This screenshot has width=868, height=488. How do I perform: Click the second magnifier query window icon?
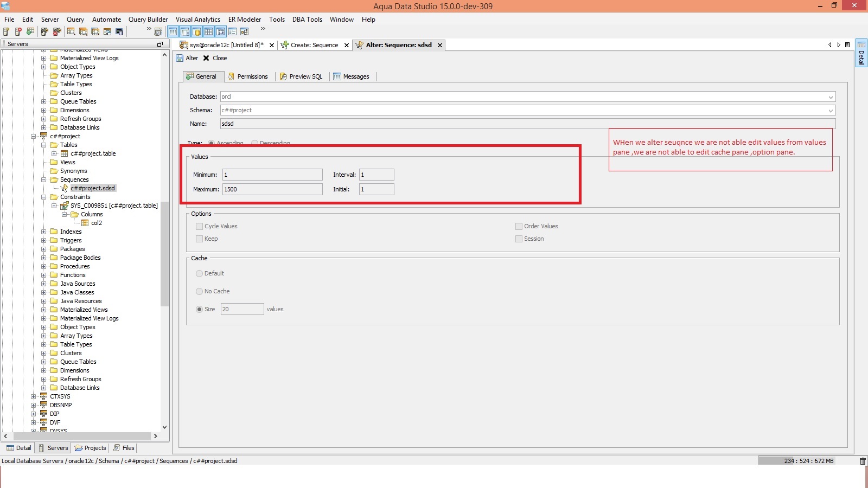[83, 31]
